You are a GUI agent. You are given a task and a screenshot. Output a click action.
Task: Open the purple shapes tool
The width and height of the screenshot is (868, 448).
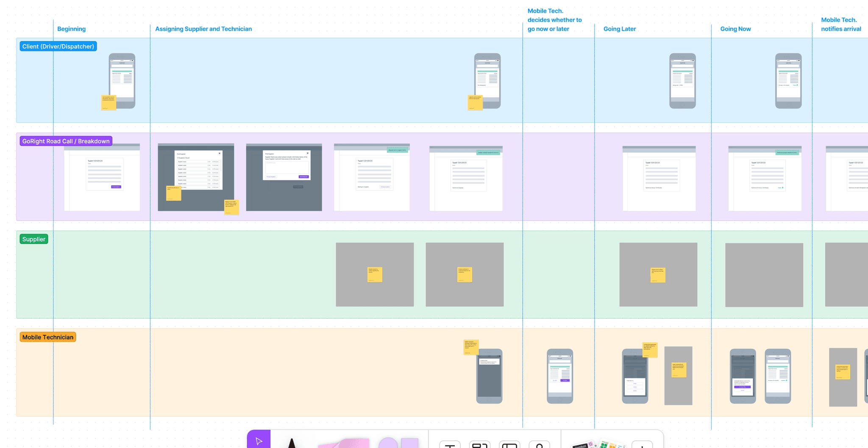(398, 442)
